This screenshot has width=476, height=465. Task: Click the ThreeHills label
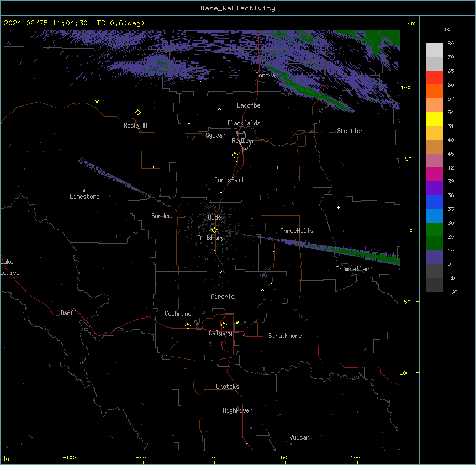297,231
